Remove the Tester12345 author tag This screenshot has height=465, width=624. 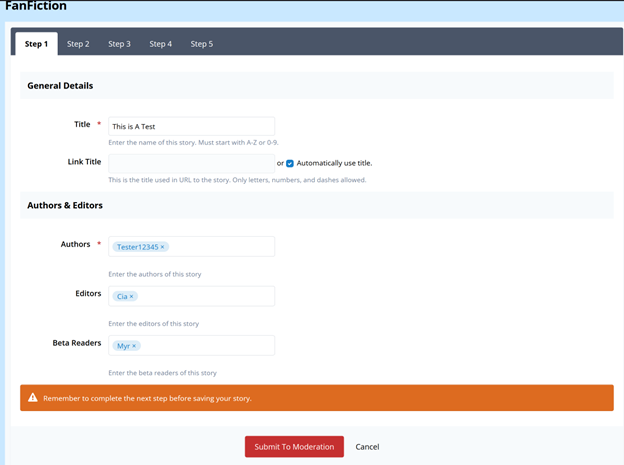(x=163, y=247)
